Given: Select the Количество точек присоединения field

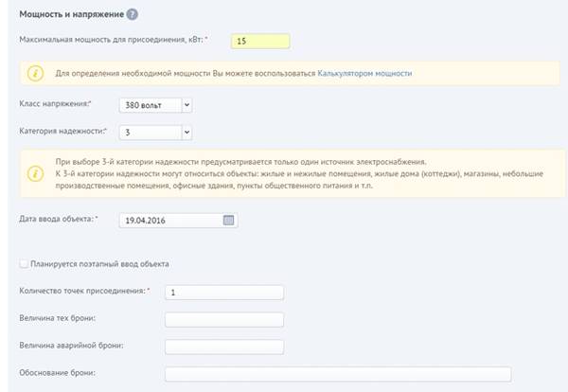Looking at the screenshot, I should [224, 293].
